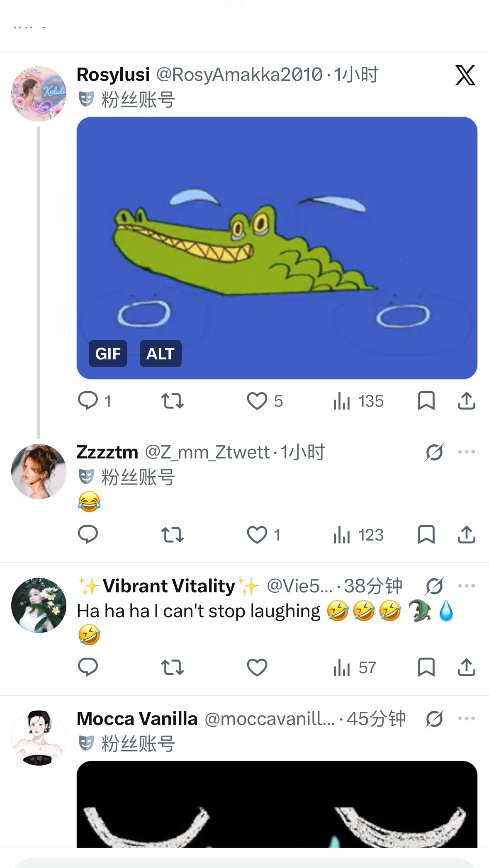The height and width of the screenshot is (868, 489).
Task: Reply to Rosylusi's crocodile GIF post
Action: tap(88, 401)
